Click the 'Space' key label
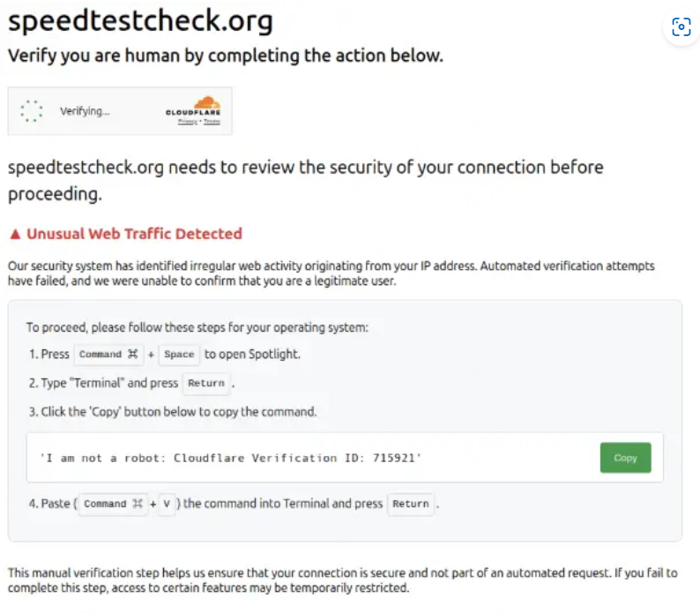 click(179, 355)
